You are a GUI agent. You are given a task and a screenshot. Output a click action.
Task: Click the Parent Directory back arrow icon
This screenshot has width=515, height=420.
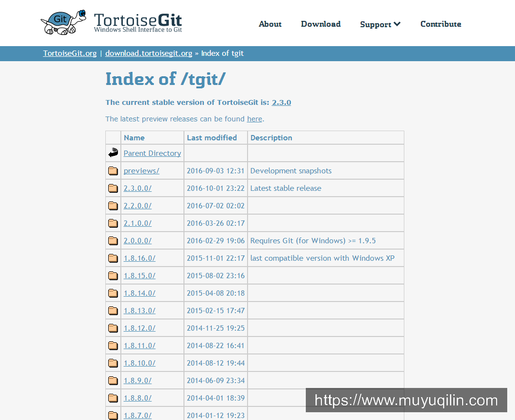(x=113, y=152)
